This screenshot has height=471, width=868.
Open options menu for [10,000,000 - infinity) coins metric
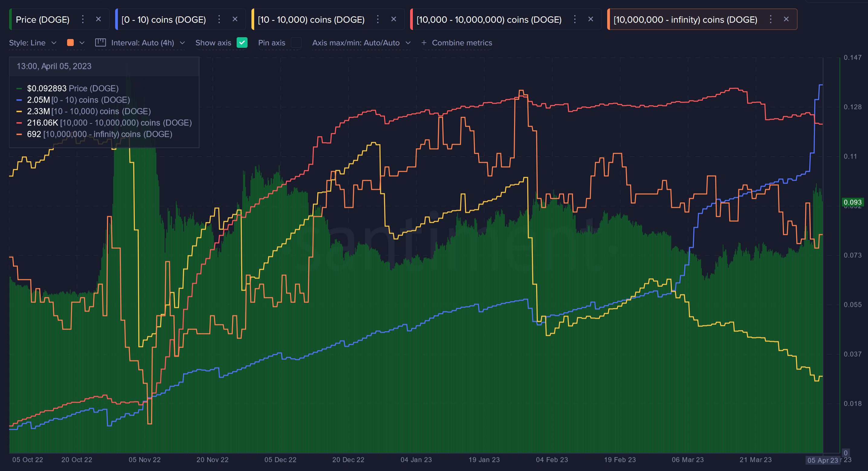pyautogui.click(x=771, y=19)
